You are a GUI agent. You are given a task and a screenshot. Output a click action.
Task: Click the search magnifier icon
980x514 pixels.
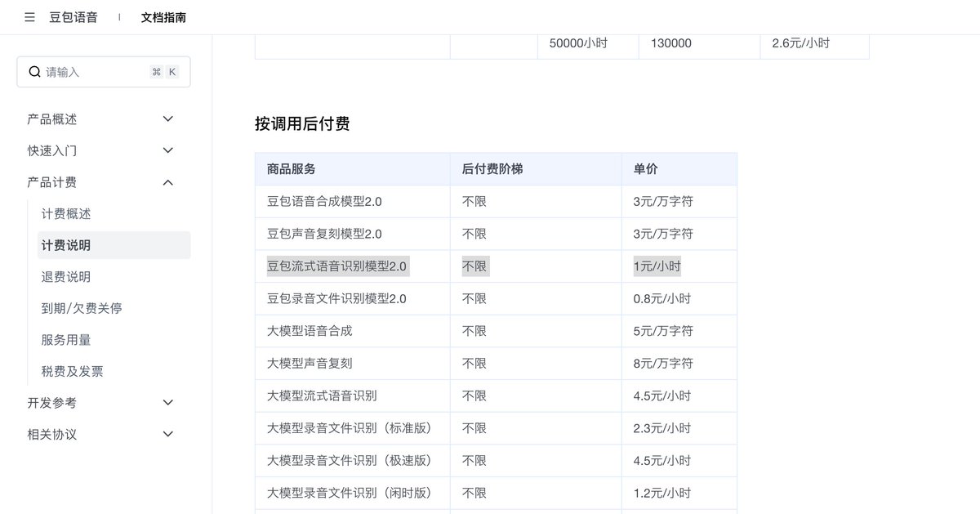(x=34, y=72)
